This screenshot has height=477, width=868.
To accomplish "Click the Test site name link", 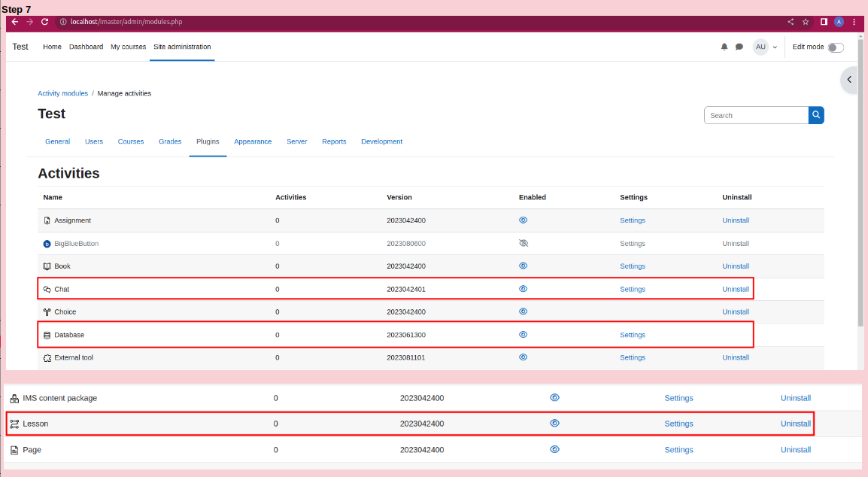I will coord(20,47).
